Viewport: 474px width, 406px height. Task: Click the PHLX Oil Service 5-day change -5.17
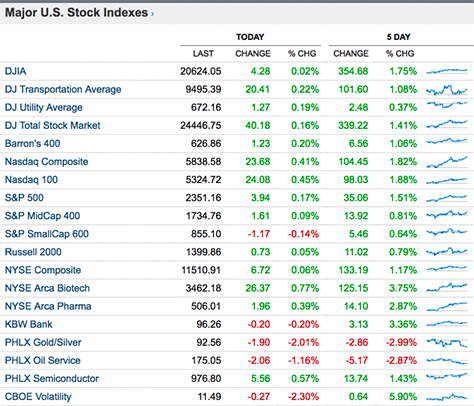click(357, 360)
